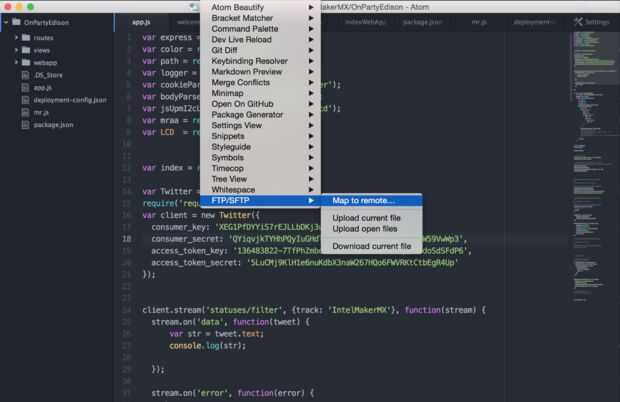Open package.json from tree view
This screenshot has width=620, height=402.
pos(53,125)
